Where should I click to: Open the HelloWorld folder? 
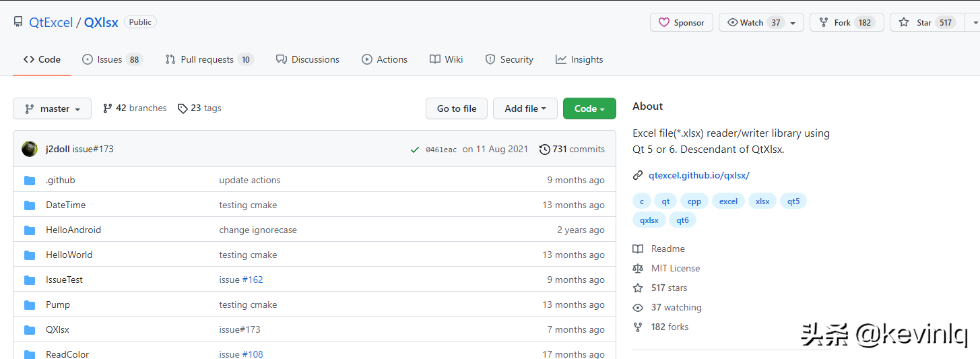click(x=69, y=255)
